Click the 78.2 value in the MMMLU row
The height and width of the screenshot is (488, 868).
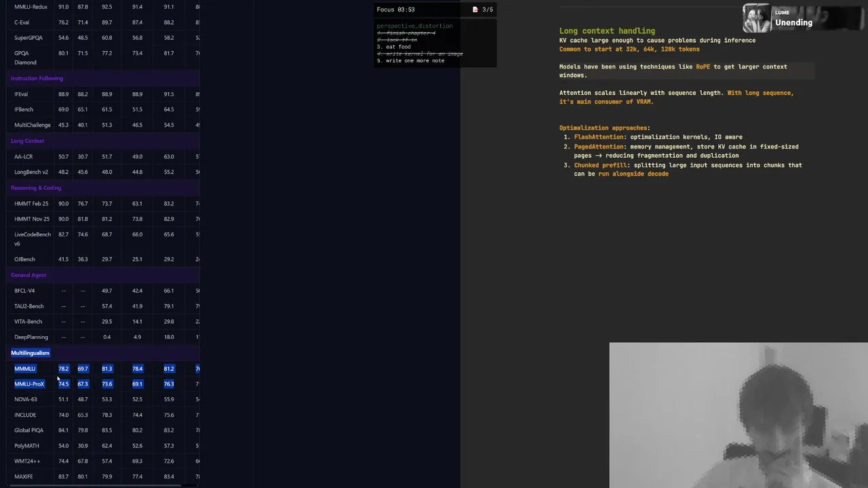point(63,369)
